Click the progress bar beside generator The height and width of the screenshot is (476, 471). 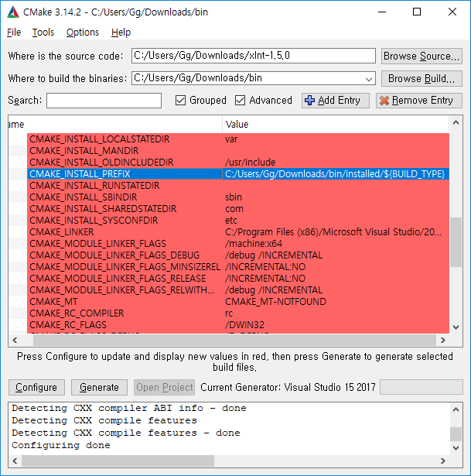pos(422,387)
